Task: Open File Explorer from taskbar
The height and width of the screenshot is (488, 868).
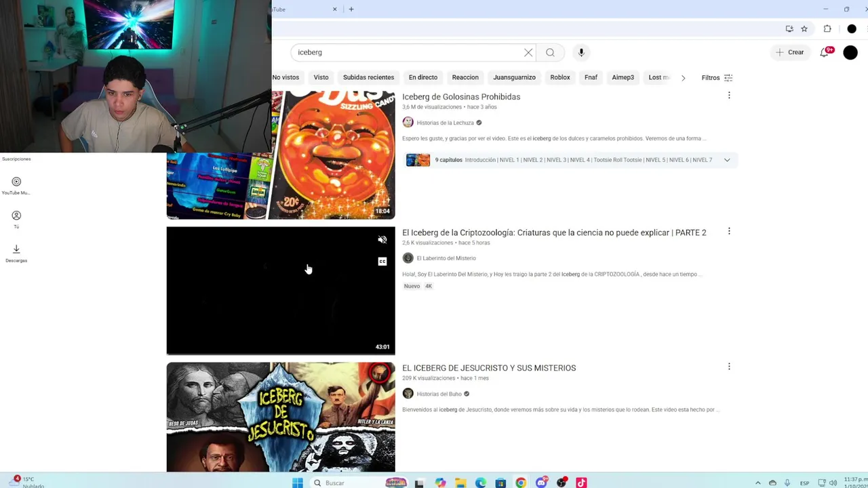Action: pyautogui.click(x=460, y=483)
